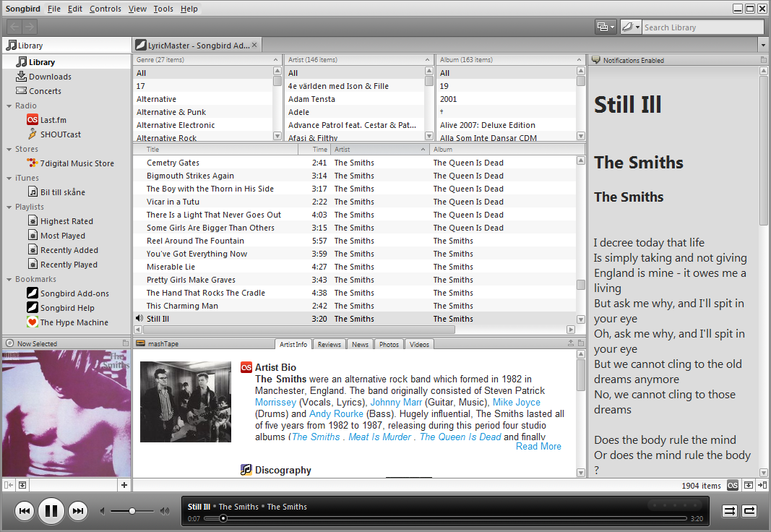Click the mashTape pane icon
The image size is (771, 532).
click(x=141, y=343)
